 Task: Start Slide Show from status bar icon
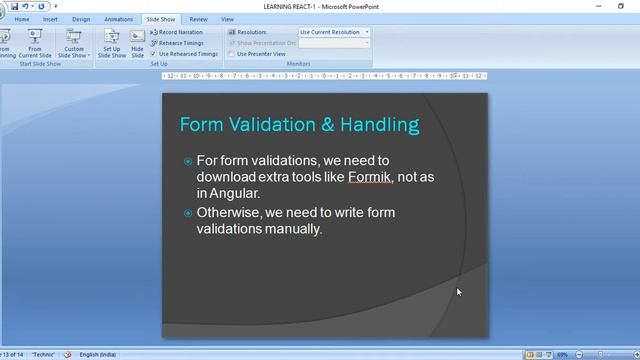[x=549, y=355]
